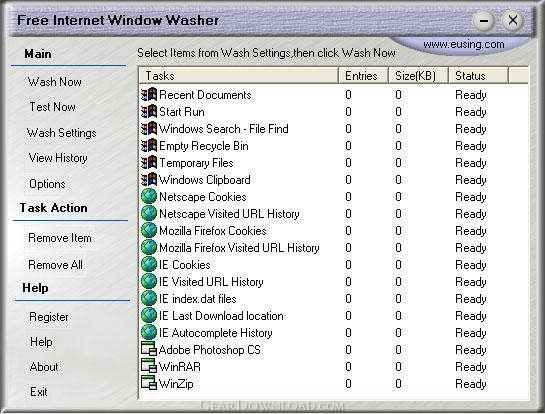Click Remove All under Task Action
The height and width of the screenshot is (414, 545).
(55, 265)
